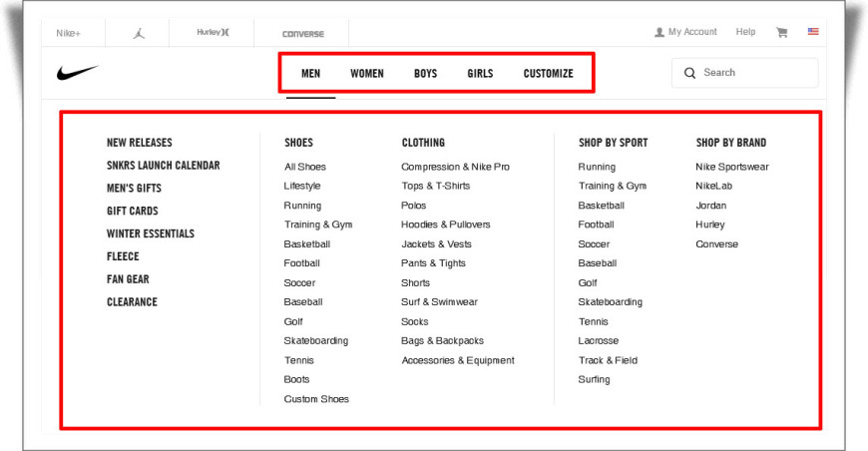The image size is (868, 451).
Task: Choose Hurley under Shop By Brand
Action: (710, 225)
